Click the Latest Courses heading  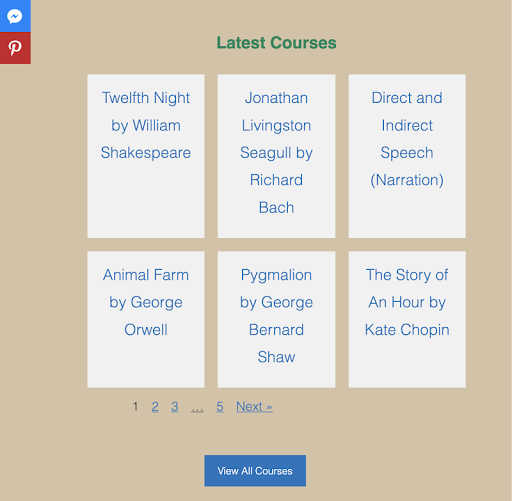coord(276,43)
